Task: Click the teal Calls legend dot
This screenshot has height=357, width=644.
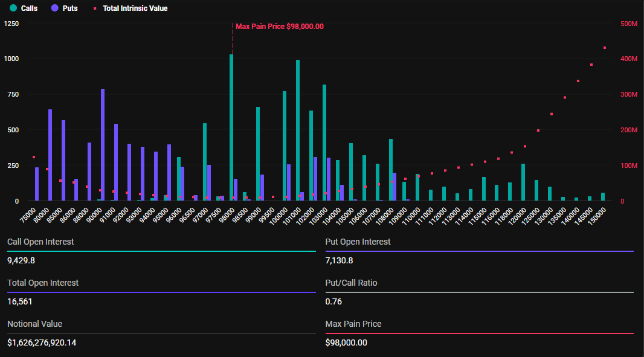Action: [13, 8]
